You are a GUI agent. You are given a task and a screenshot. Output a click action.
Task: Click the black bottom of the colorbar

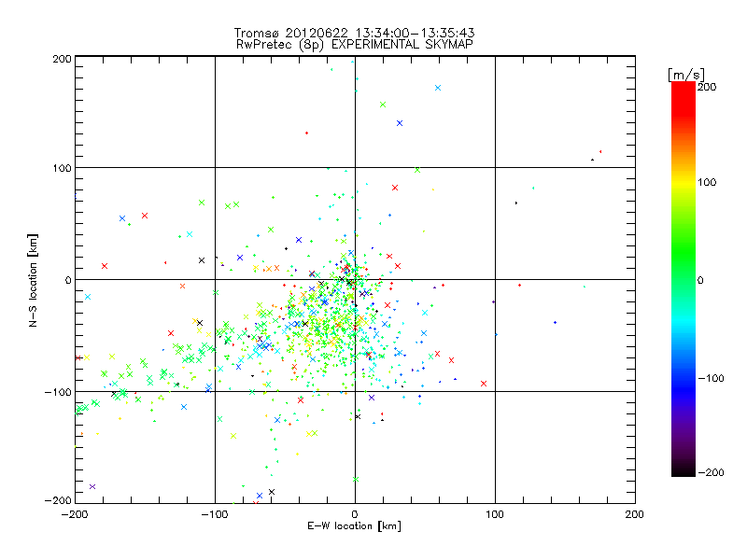point(684,471)
